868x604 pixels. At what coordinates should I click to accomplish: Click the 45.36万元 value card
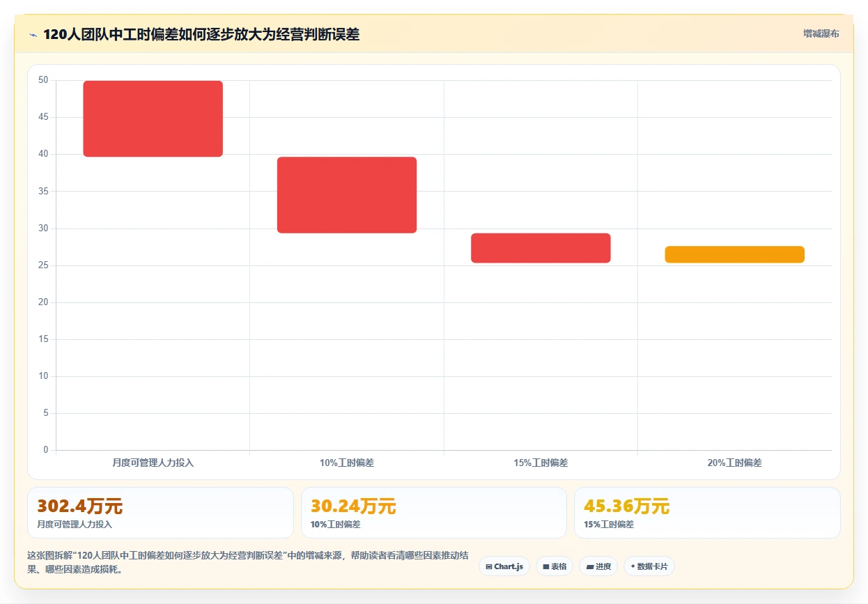click(707, 513)
